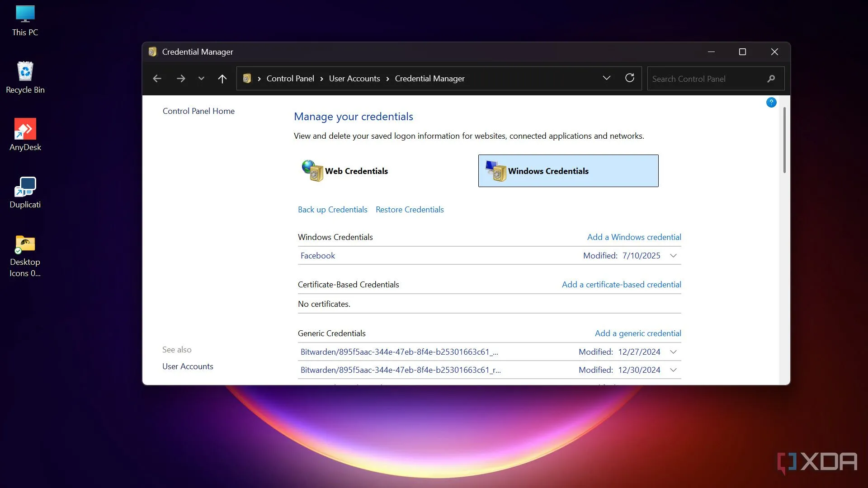
Task: Expand the Bitwarden credential modified 12/27/2024
Action: pos(673,352)
